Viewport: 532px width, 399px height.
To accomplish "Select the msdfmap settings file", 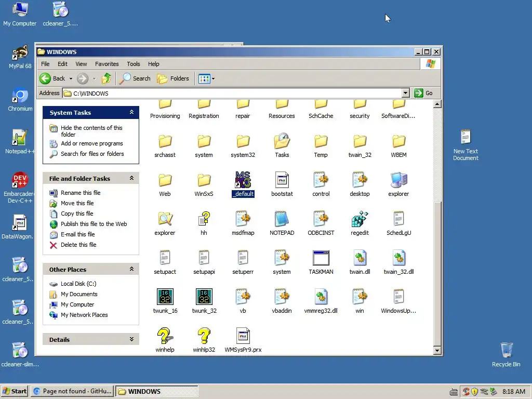I will 243,219.
